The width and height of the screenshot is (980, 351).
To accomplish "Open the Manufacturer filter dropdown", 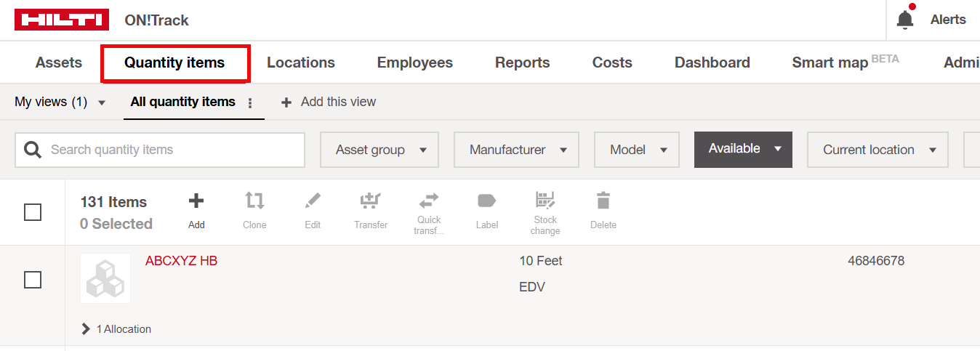I will point(516,150).
